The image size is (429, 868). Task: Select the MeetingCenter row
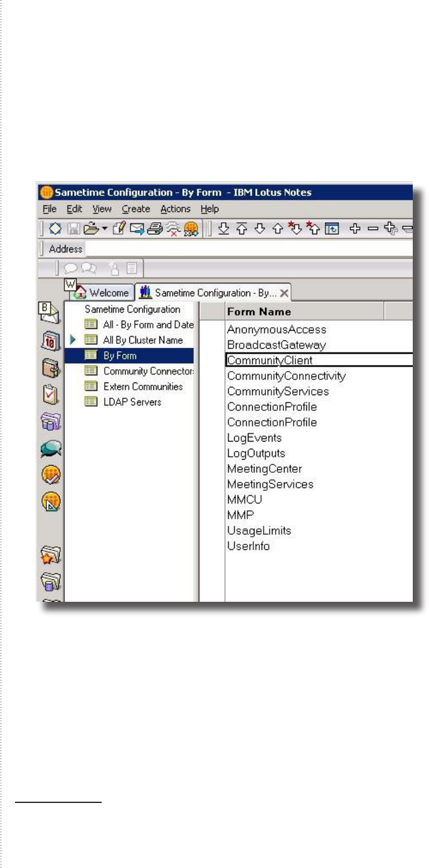[319, 469]
